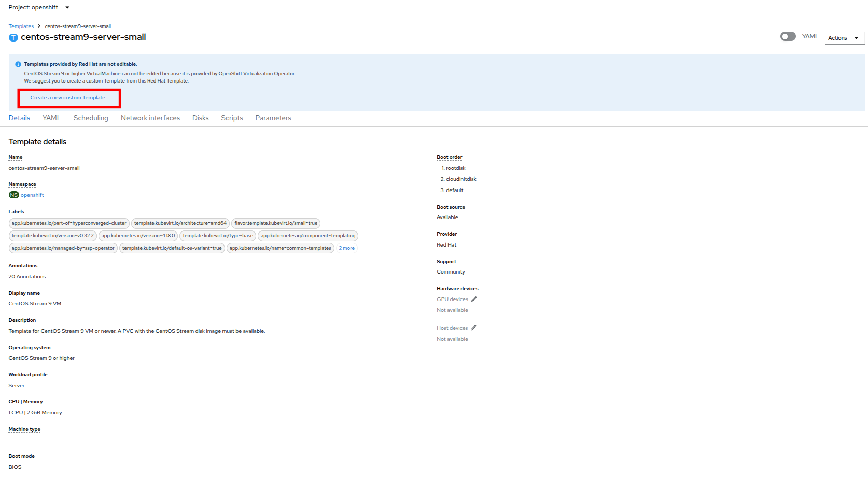Select the Disks tab
The width and height of the screenshot is (868, 477).
pos(200,118)
